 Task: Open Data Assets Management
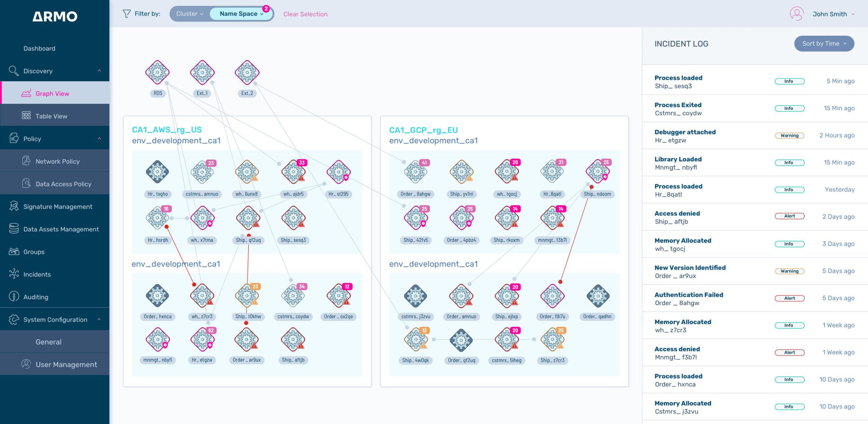[55, 229]
